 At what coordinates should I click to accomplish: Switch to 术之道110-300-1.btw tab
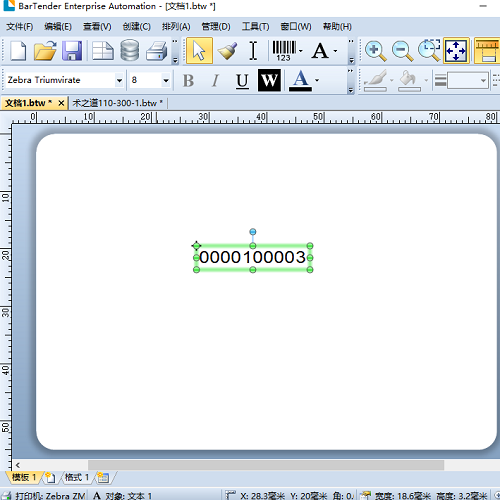tap(117, 103)
